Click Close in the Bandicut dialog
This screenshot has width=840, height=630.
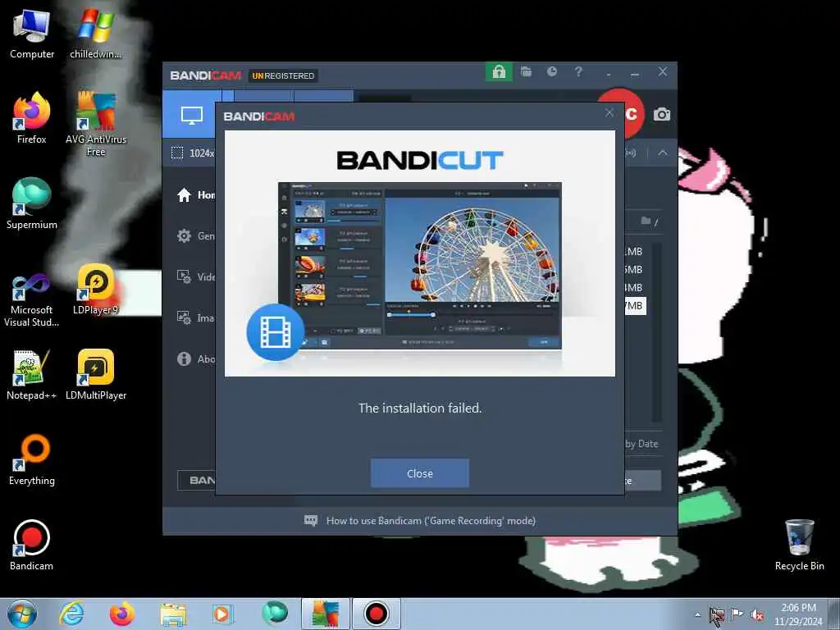click(x=419, y=473)
